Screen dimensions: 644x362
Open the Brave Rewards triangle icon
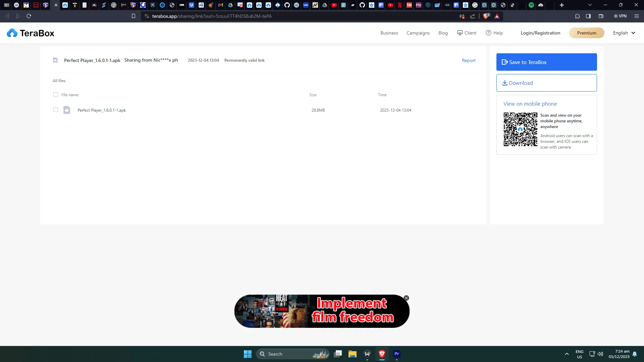point(497,16)
